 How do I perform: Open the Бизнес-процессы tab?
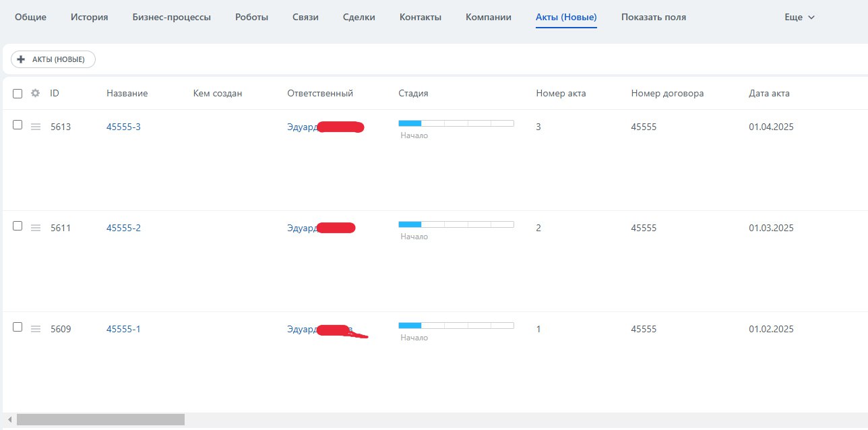click(x=172, y=18)
